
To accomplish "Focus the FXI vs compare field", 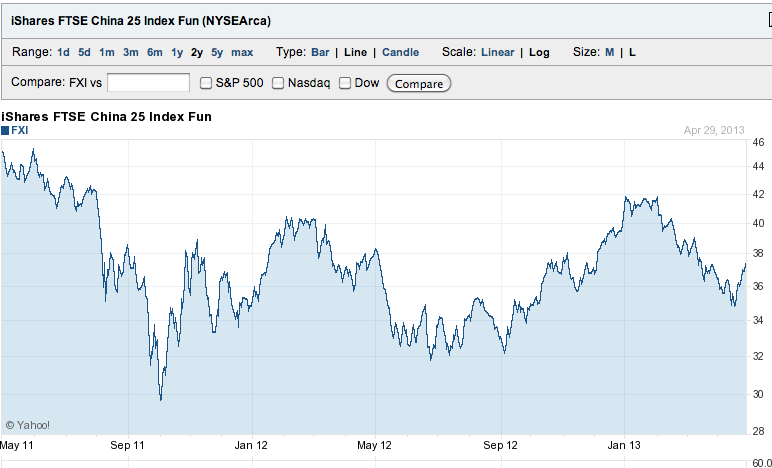I will point(148,83).
